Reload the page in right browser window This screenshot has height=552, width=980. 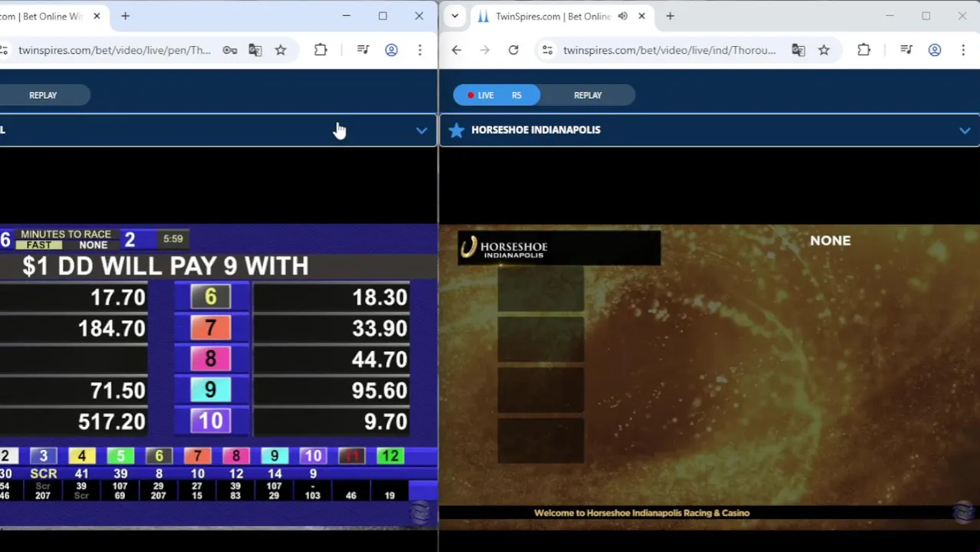(513, 50)
